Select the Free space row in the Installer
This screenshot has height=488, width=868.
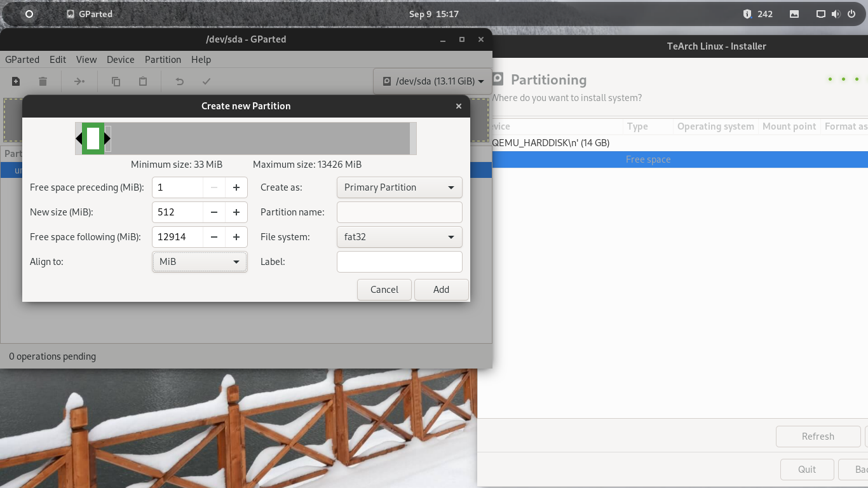click(x=680, y=159)
